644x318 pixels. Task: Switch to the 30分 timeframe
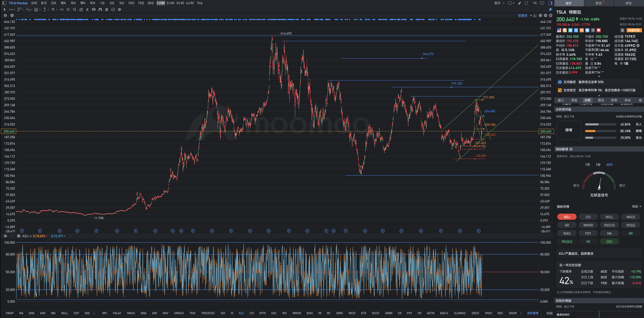[x=150, y=3]
